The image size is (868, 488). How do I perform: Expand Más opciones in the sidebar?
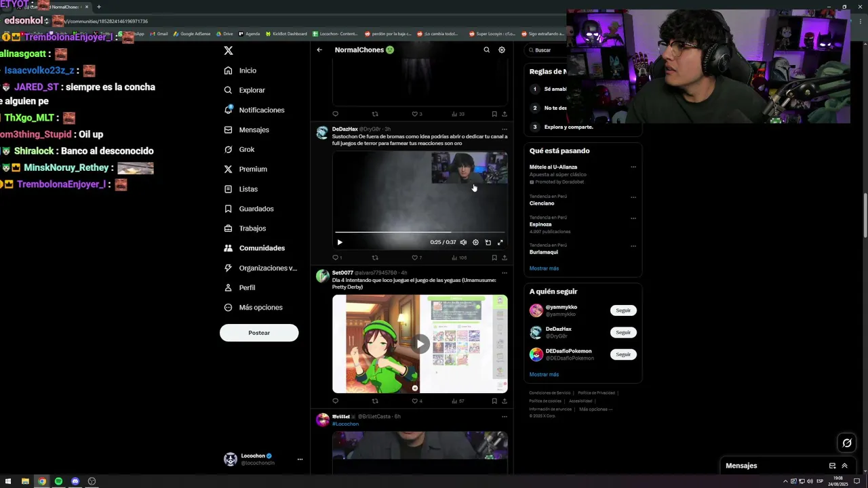pyautogui.click(x=253, y=307)
